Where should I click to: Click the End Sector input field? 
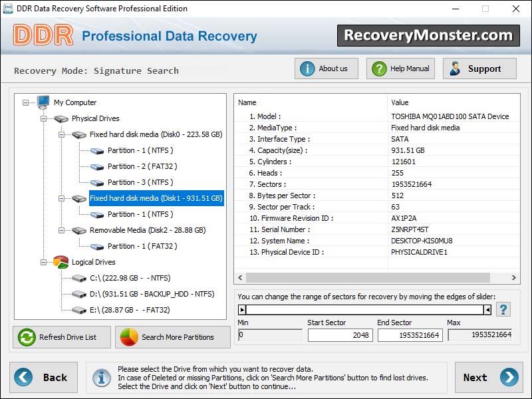click(x=410, y=335)
